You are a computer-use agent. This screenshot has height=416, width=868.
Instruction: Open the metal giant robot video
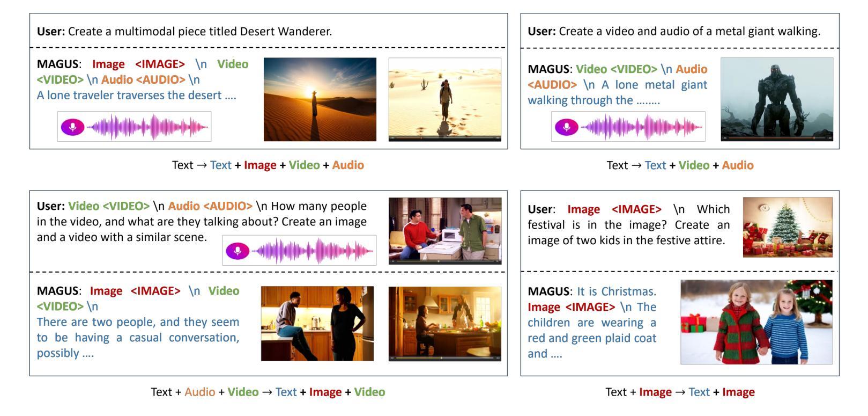tap(777, 99)
